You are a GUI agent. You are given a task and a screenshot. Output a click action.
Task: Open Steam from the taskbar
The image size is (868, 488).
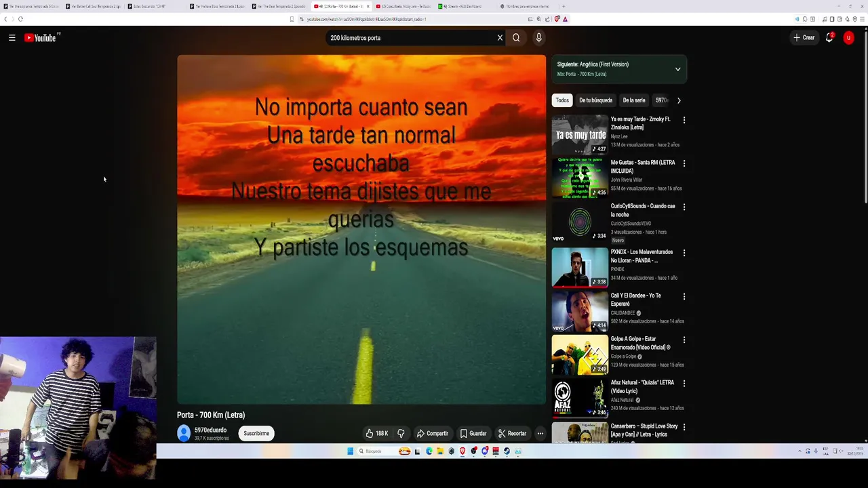[507, 451]
